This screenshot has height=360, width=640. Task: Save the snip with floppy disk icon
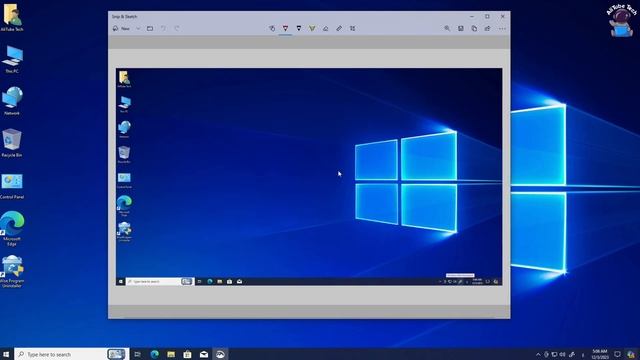pos(461,29)
